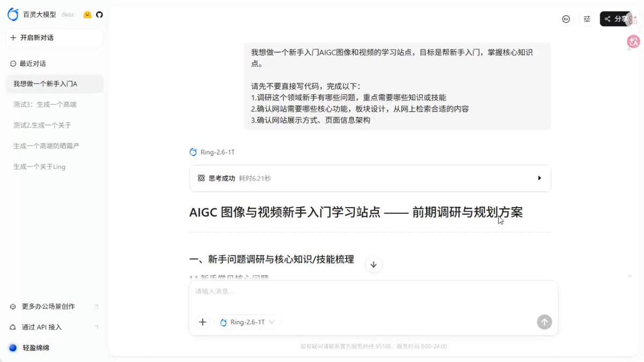Click the plus attachment icon in composer
This screenshot has height=362, width=644.
[x=202, y=322]
